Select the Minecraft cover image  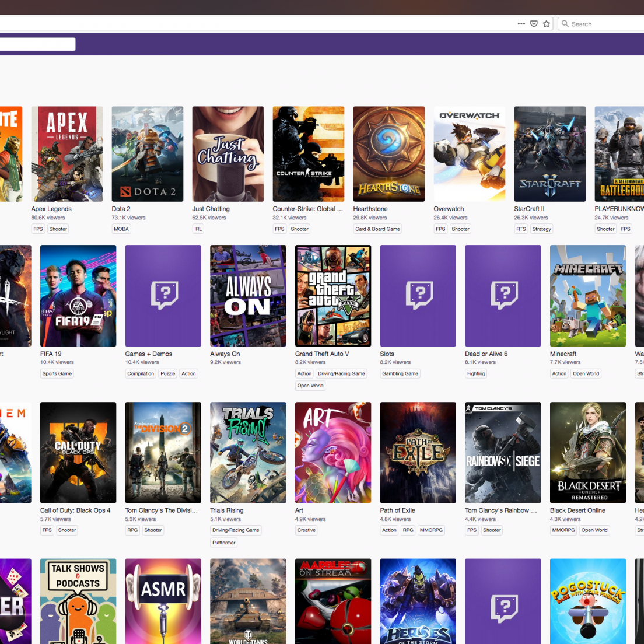(588, 295)
